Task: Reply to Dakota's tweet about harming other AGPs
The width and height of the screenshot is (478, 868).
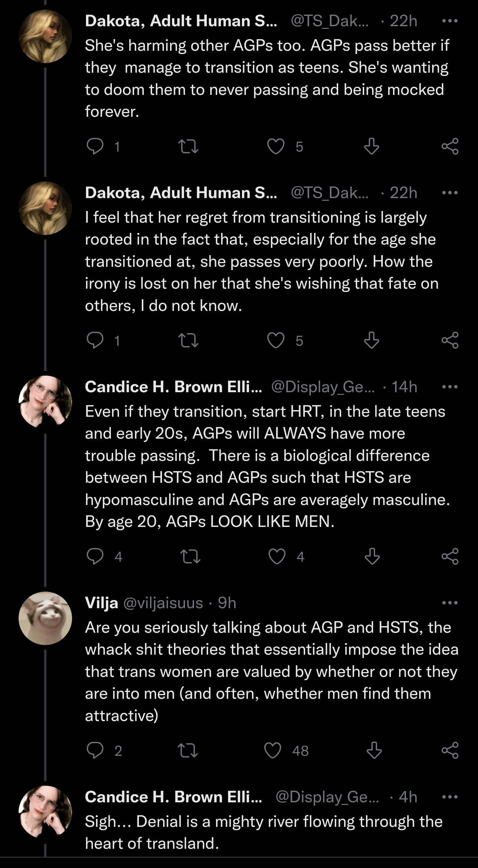Action: [95, 147]
